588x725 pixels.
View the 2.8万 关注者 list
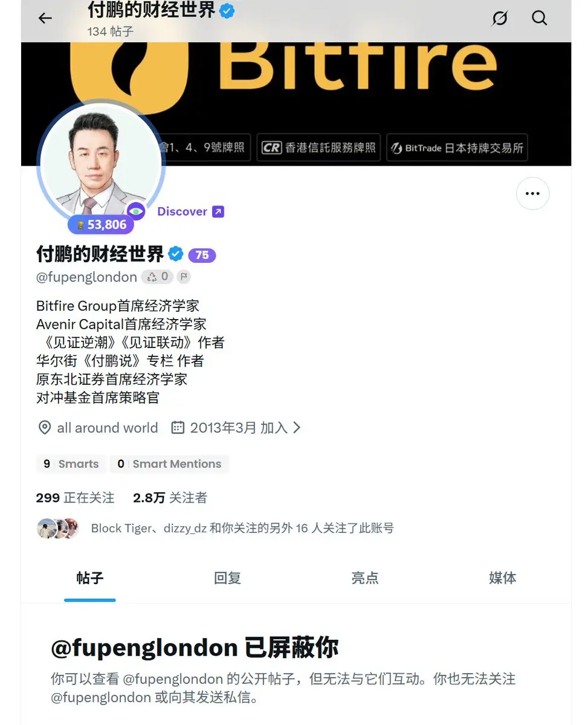point(170,498)
